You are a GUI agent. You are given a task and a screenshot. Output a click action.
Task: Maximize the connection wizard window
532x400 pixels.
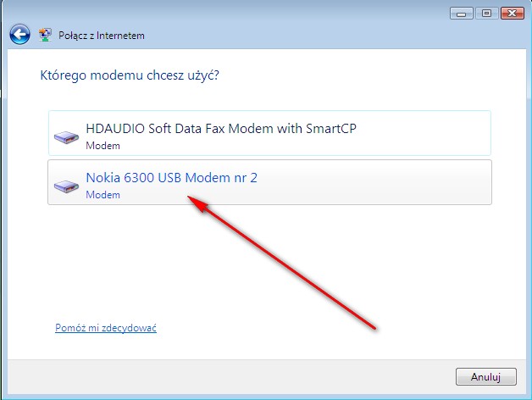(486, 14)
